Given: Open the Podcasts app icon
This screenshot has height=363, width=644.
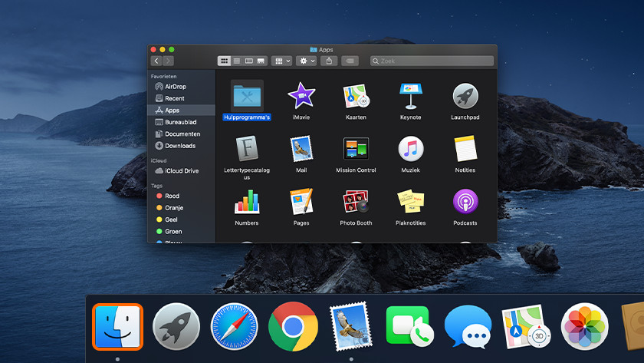Looking at the screenshot, I should (x=465, y=203).
